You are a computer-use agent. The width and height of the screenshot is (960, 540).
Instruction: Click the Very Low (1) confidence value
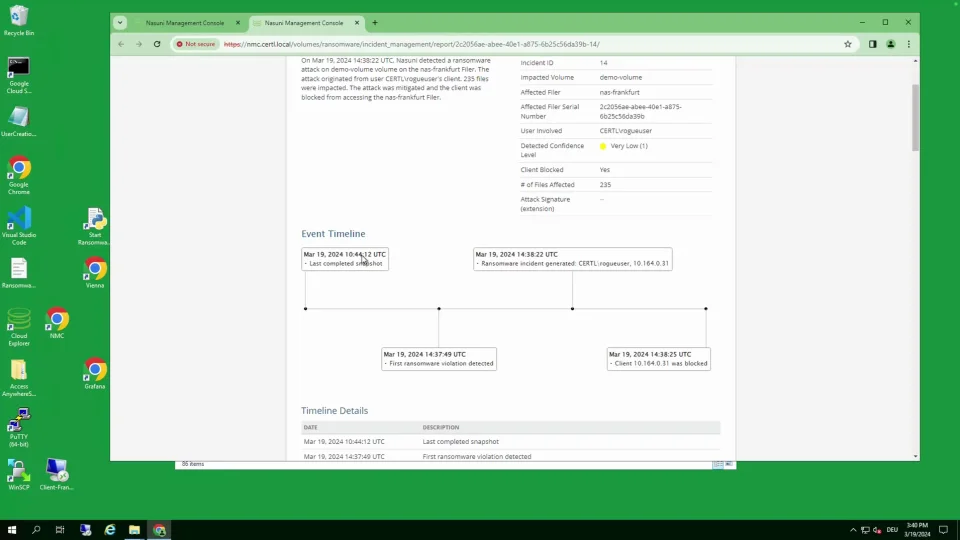(629, 146)
